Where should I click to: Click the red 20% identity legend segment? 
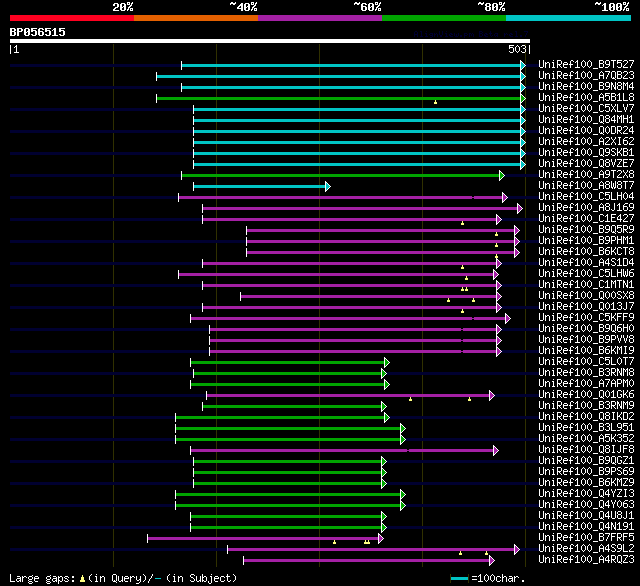(x=72, y=18)
